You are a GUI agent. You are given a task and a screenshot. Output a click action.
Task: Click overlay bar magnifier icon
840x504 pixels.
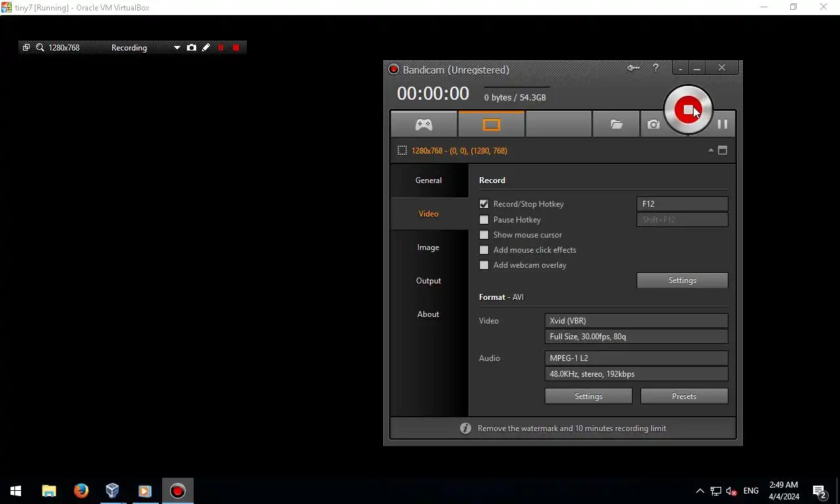[x=40, y=48]
